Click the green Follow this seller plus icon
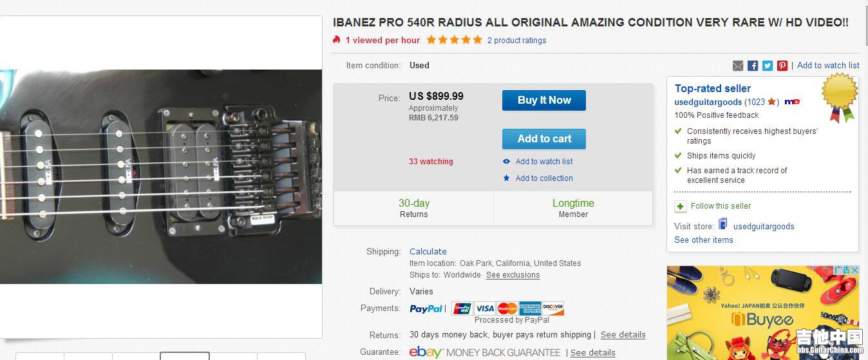Screen dimensions: 868x360 [x=680, y=206]
